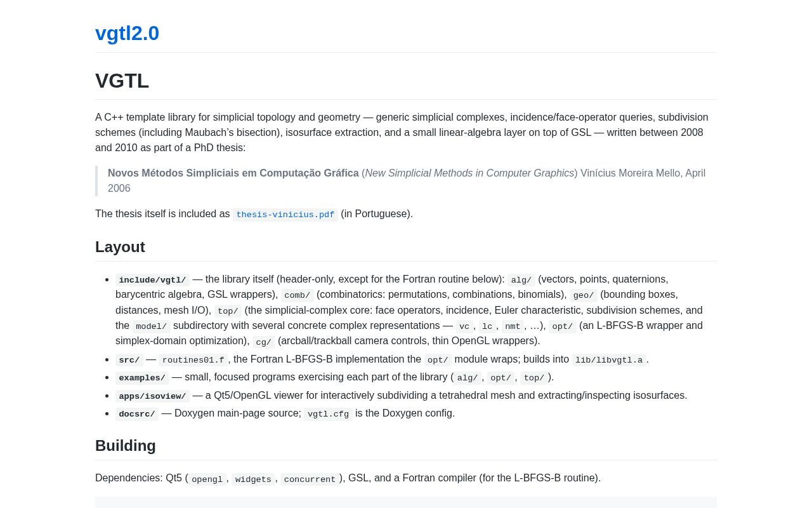
Task: Click the apps/isoview/ code label
Action: pyautogui.click(x=152, y=396)
